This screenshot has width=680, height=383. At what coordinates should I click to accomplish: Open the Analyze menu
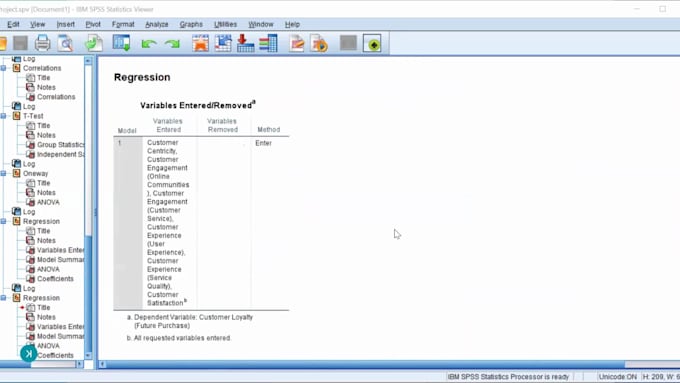pos(157,24)
